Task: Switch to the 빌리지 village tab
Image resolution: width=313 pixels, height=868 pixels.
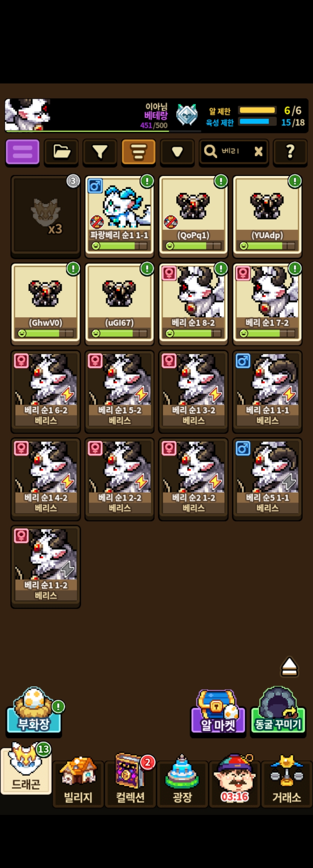Action: 78,780
